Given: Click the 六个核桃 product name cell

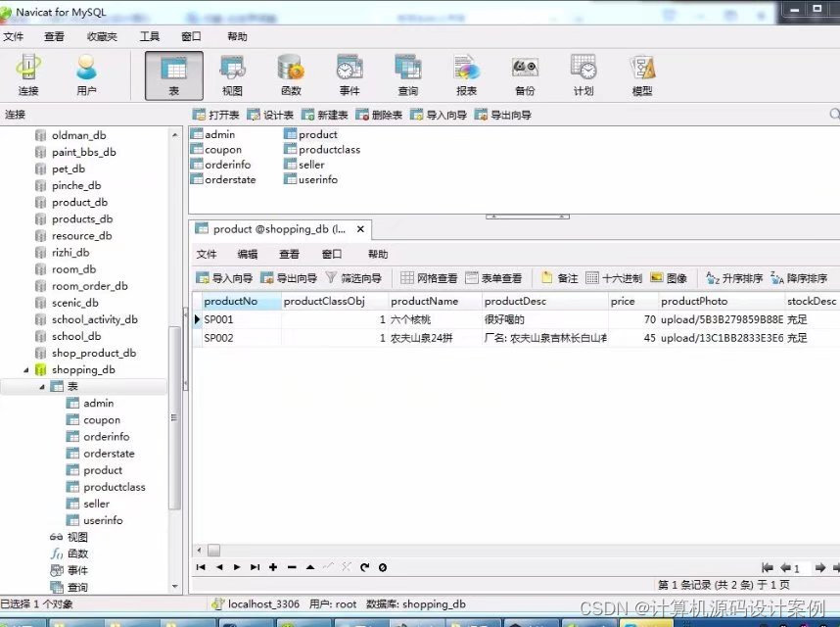Looking at the screenshot, I should coord(435,319).
